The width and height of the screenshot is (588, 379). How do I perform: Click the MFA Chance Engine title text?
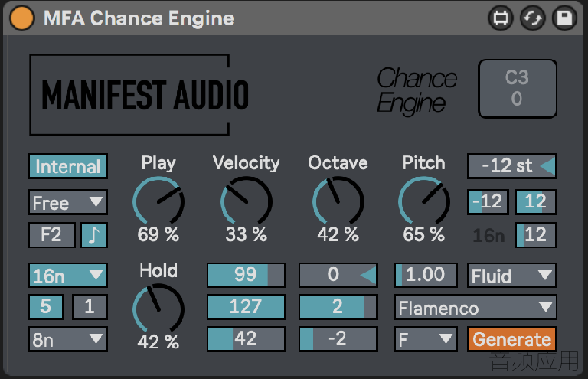139,18
